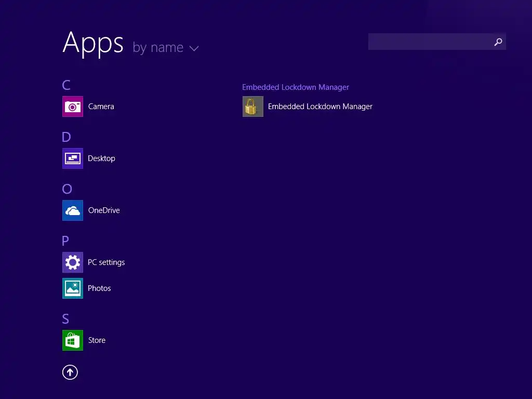The image size is (532, 399).
Task: Open the 'by name' sort dropdown
Action: (x=166, y=47)
